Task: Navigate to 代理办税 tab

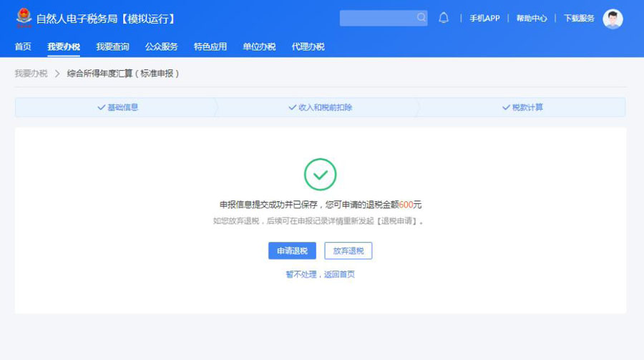Action: click(x=308, y=47)
